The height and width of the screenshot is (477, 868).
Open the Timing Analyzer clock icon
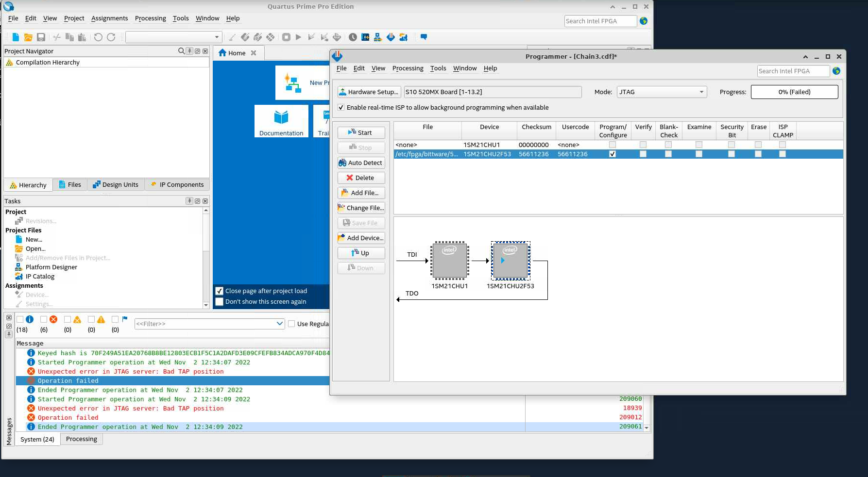tap(353, 37)
